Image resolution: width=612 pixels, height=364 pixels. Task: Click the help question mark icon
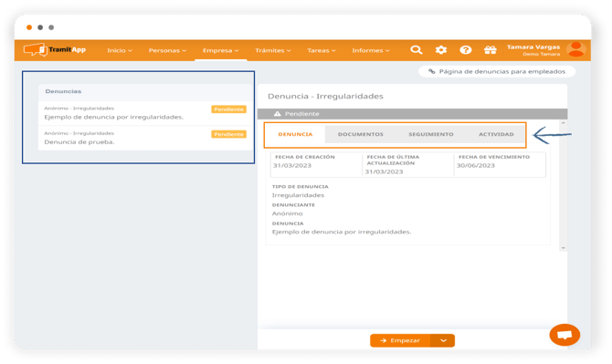465,50
